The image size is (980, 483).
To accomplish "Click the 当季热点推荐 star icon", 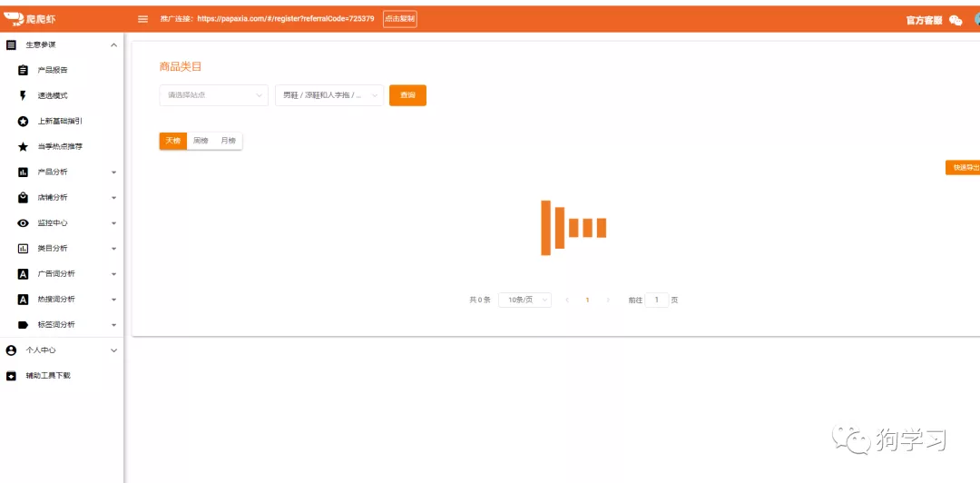I will pyautogui.click(x=23, y=147).
